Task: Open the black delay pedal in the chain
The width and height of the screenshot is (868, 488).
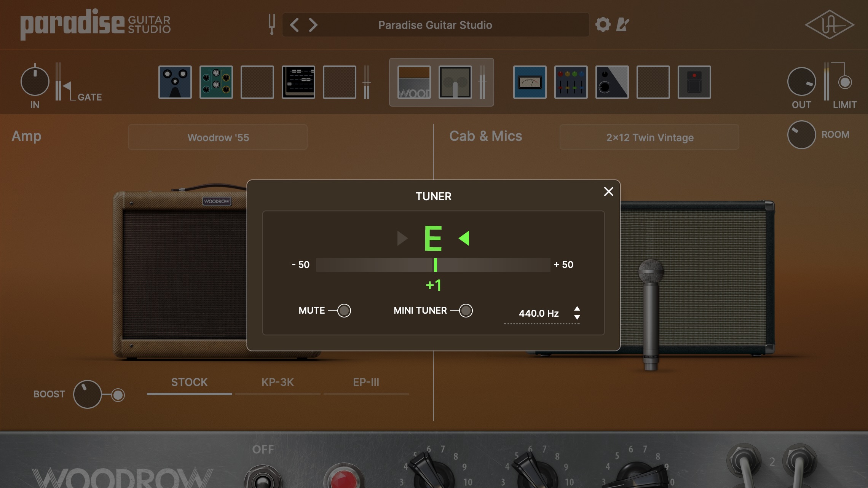Action: pyautogui.click(x=298, y=82)
